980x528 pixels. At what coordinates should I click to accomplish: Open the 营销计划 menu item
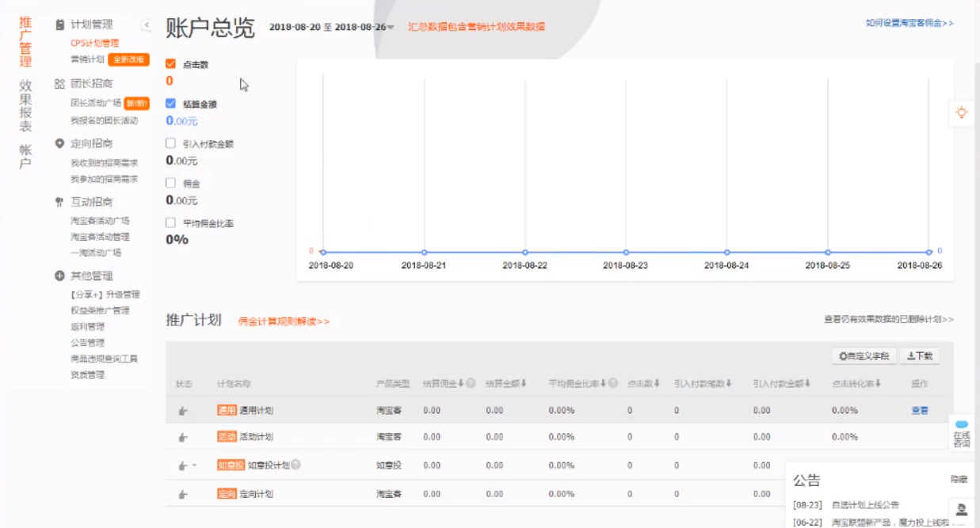[87, 59]
